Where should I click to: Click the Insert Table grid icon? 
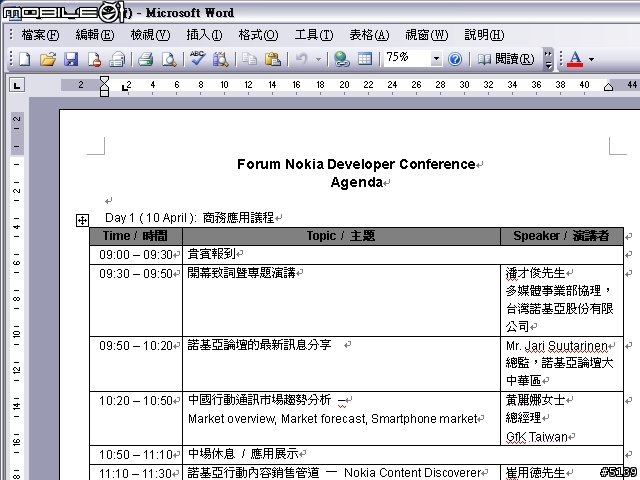pyautogui.click(x=365, y=59)
